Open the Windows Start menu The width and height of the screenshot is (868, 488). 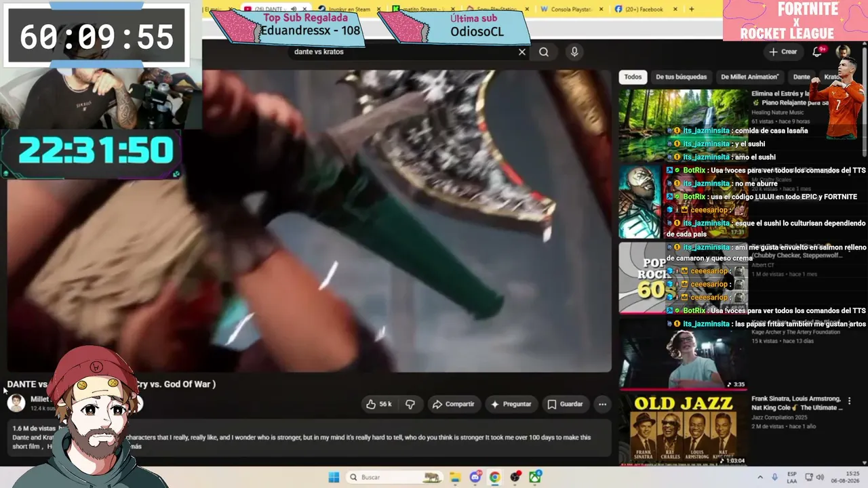click(x=334, y=477)
